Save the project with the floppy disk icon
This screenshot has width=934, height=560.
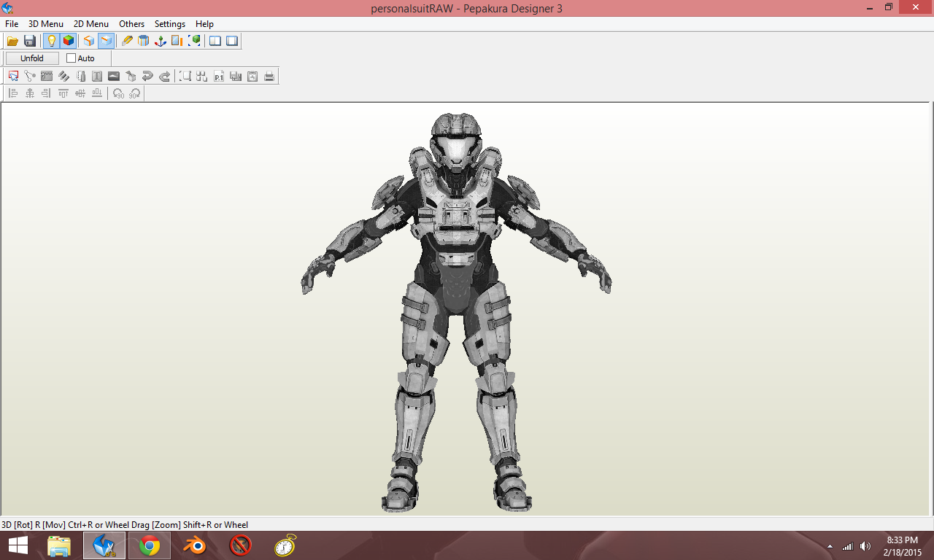30,41
